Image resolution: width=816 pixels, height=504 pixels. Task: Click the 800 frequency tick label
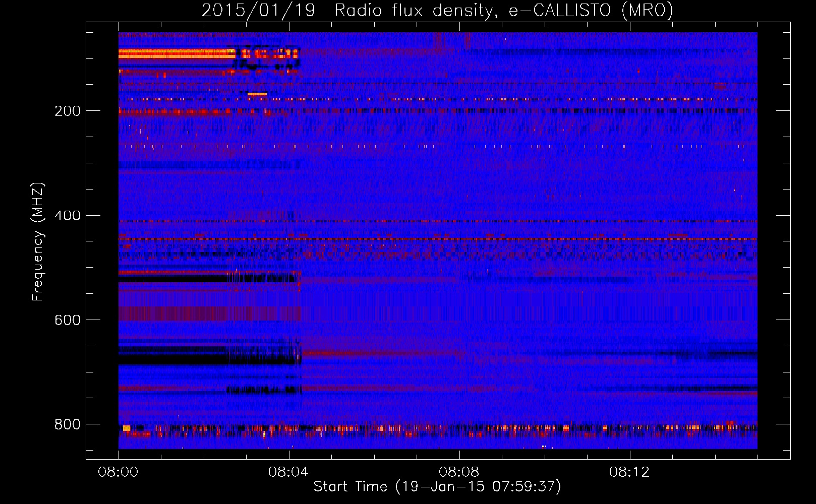68,425
